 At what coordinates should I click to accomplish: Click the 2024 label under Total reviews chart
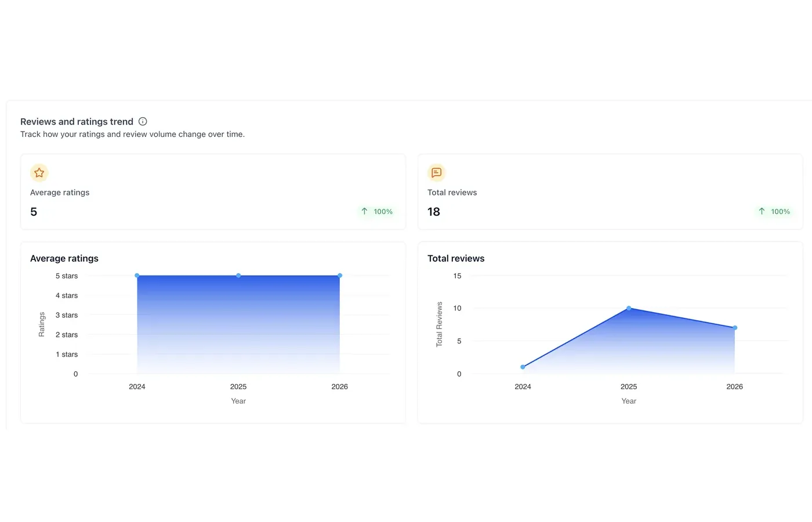(x=523, y=387)
